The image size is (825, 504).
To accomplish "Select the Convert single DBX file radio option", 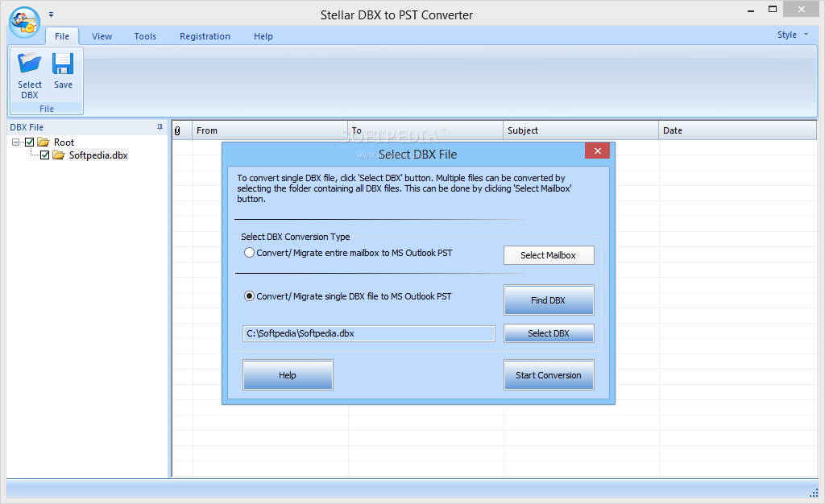I will [250, 296].
